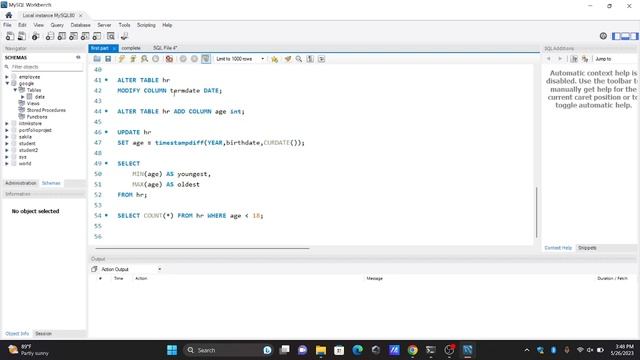Stop the currently executing query
This screenshot has height=360, width=640.
(156, 59)
